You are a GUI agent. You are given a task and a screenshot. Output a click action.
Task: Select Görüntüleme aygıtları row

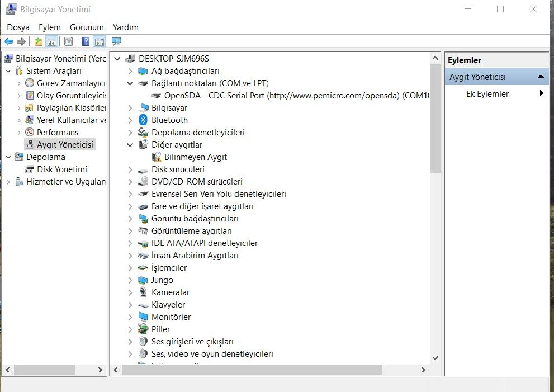click(192, 231)
